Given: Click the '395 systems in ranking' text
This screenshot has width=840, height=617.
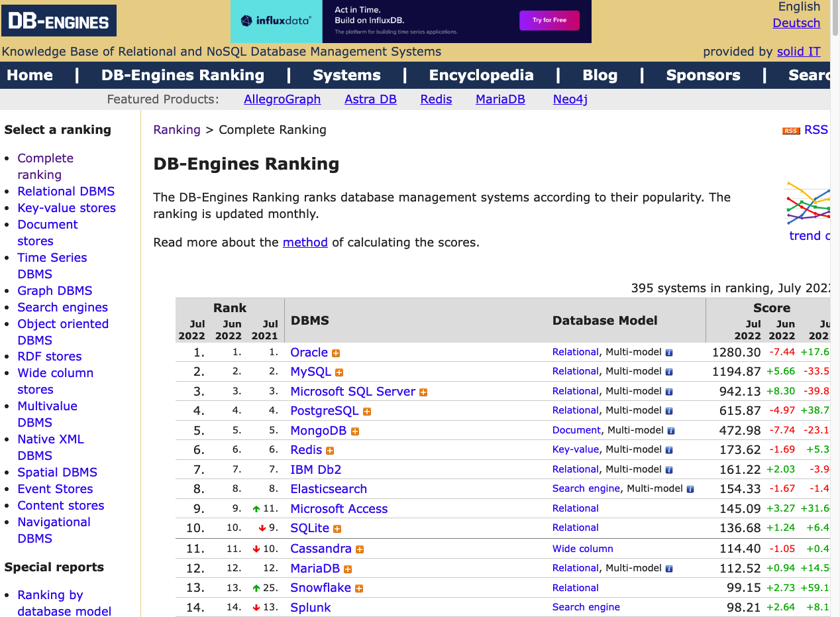Looking at the screenshot, I should point(731,288).
